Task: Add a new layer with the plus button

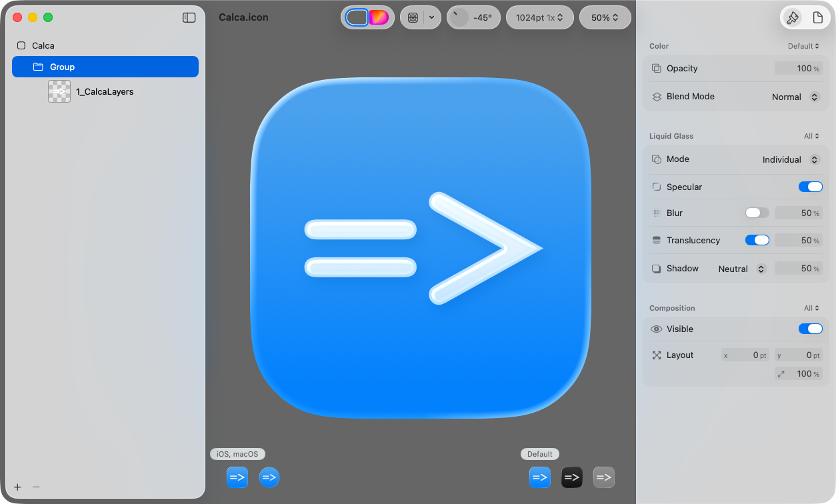Action: click(x=17, y=487)
